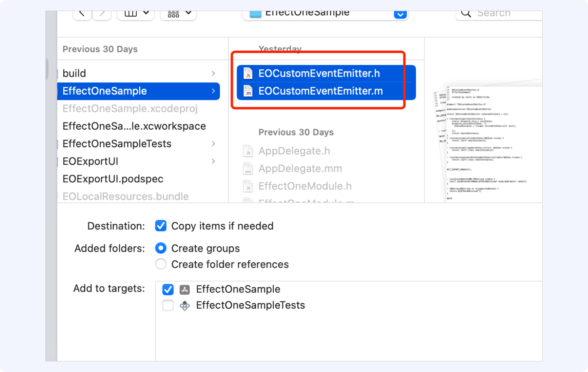Click the EOCustomEventEmitter.h file icon
Screen dimensions: 588x372
tap(248, 73)
